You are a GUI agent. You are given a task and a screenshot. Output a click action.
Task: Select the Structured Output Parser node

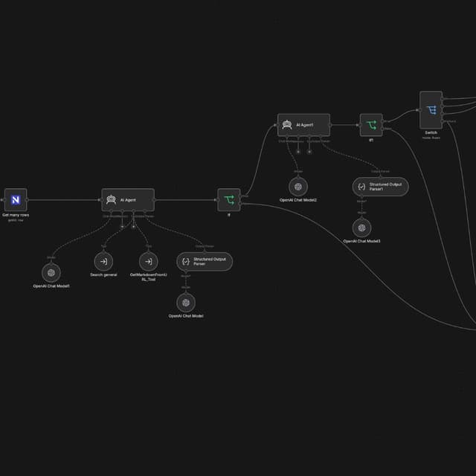click(205, 261)
